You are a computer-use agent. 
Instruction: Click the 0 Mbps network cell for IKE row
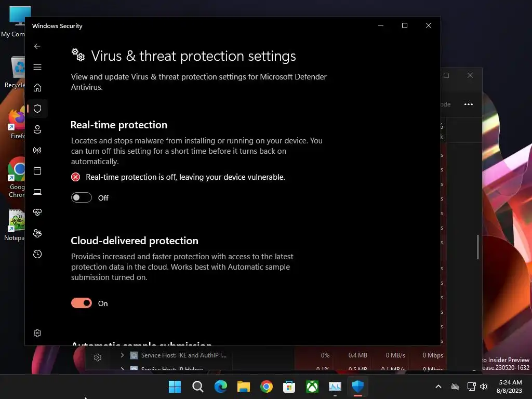coord(433,355)
